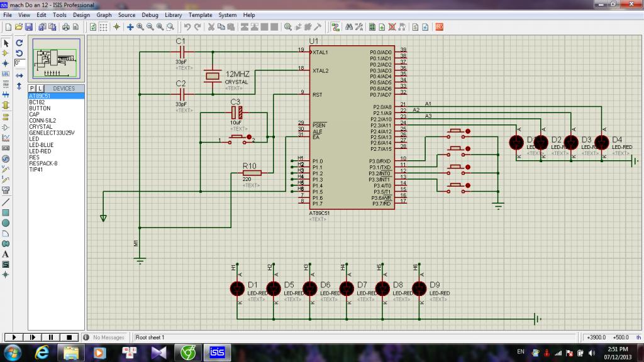Open the Library menu
This screenshot has width=644, height=362.
pyautogui.click(x=174, y=14)
